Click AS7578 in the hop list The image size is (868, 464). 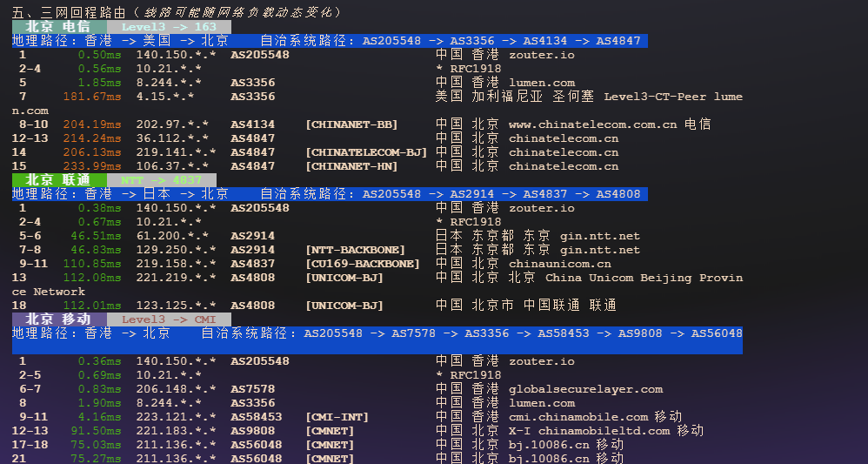click(252, 389)
